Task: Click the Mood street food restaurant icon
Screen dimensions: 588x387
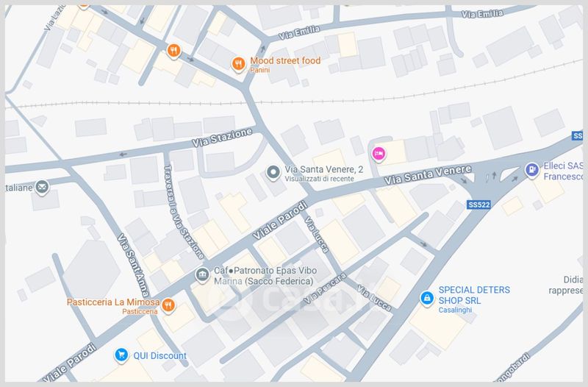Action: click(238, 65)
